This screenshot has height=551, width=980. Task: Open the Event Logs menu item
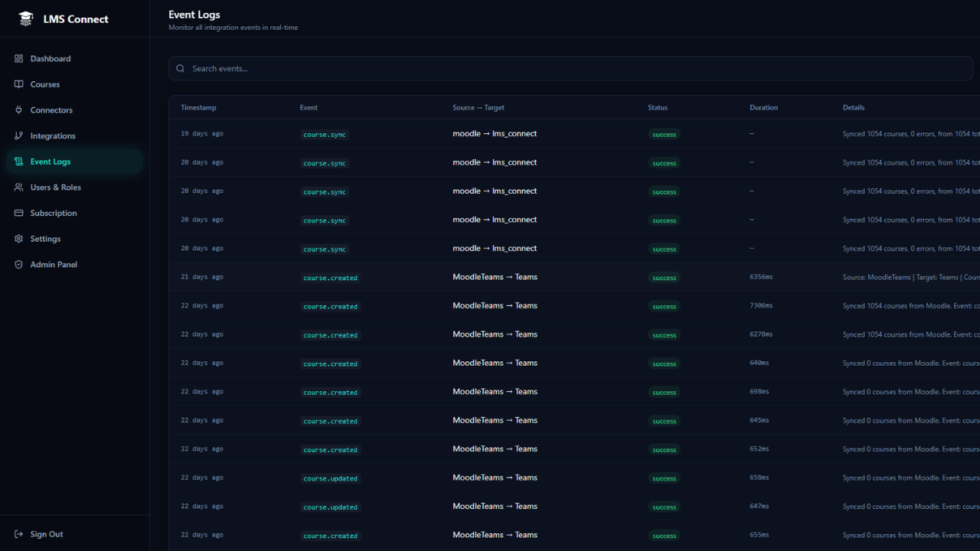pyautogui.click(x=51, y=161)
